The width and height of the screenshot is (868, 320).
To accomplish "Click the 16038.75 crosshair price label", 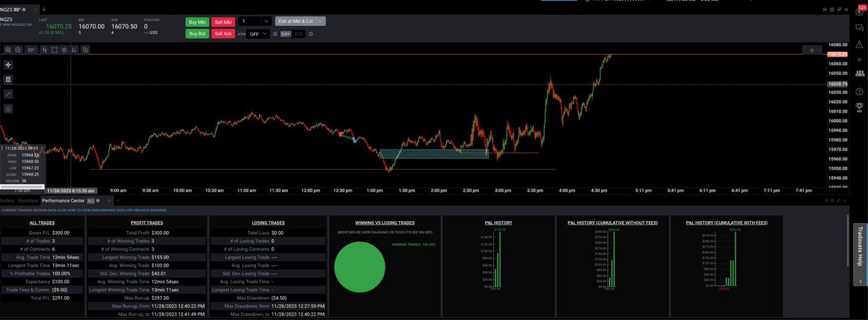I will tap(837, 84).
